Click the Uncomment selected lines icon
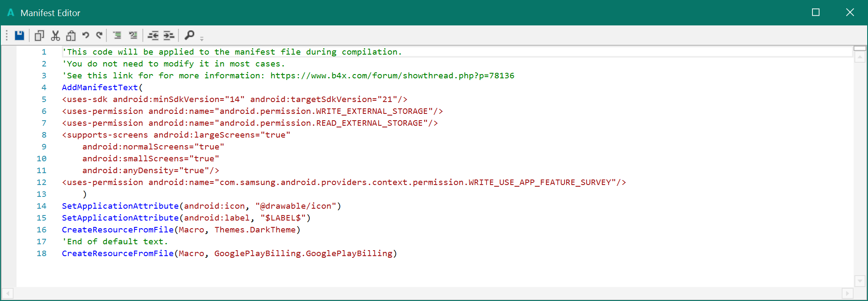 click(x=133, y=36)
